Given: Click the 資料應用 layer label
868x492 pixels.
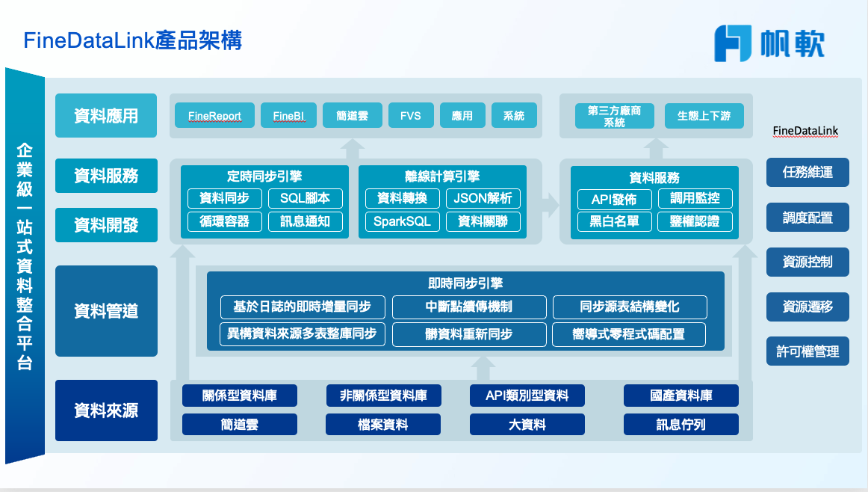Looking at the screenshot, I should (106, 115).
